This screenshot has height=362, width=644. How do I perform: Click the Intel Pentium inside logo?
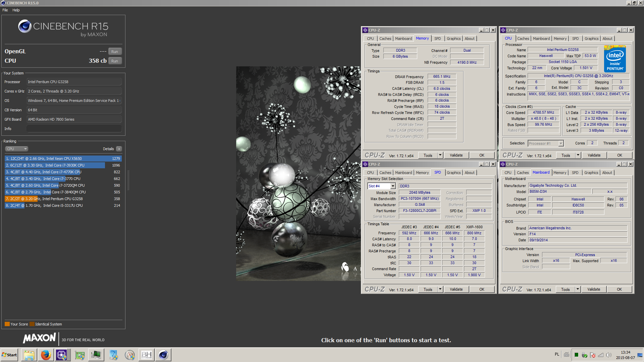pos(615,59)
